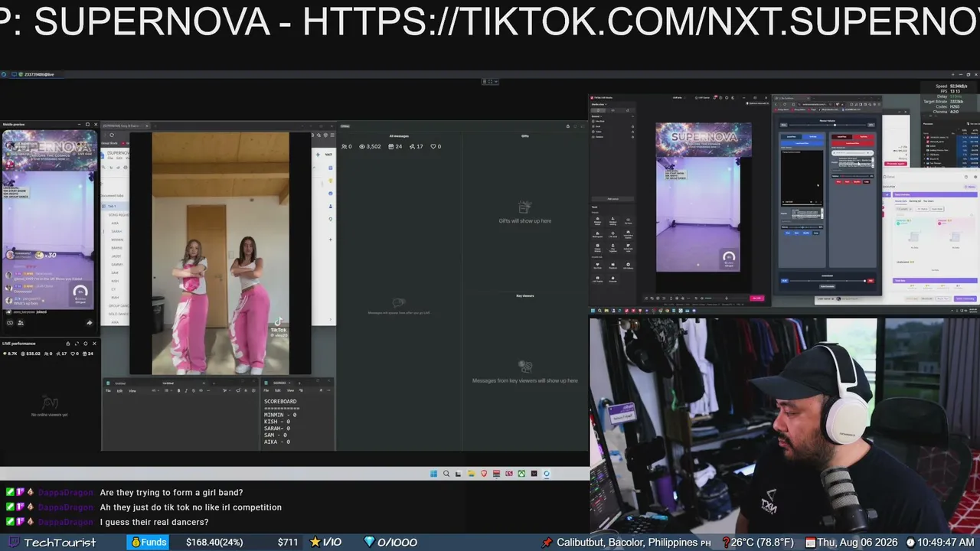Click the expand icon in LIVE performance header

click(x=77, y=344)
